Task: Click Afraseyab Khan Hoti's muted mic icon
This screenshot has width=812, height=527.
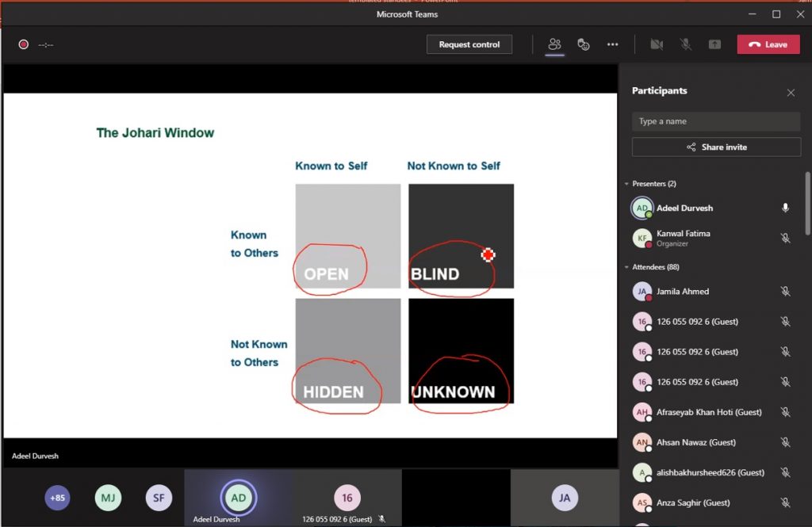Action: click(x=785, y=412)
